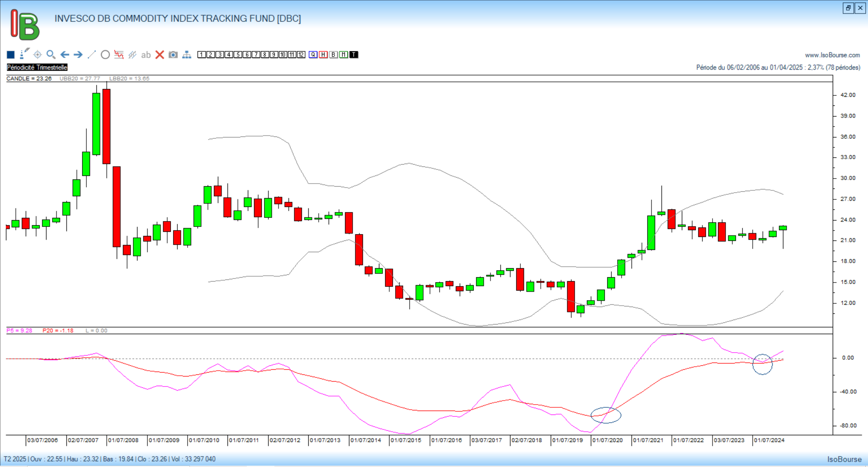Viewport: 868px width, 467px height.
Task: Switch to M monthly periodicity button
Action: pyautogui.click(x=344, y=55)
